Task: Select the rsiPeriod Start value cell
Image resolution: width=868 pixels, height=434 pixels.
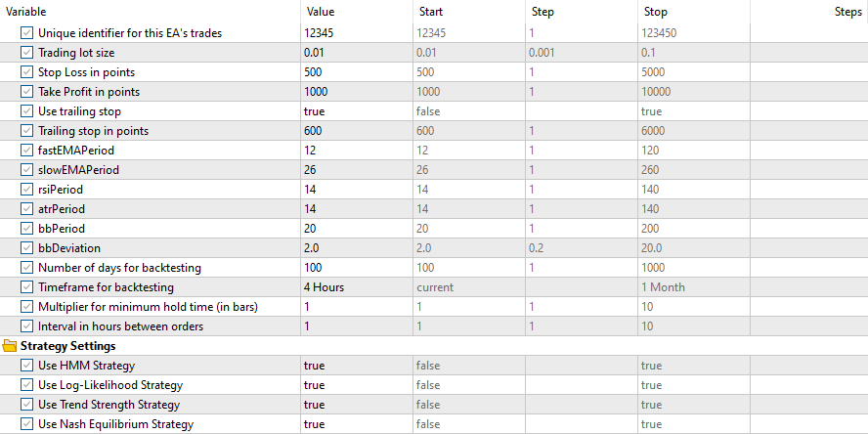Action: 469,190
